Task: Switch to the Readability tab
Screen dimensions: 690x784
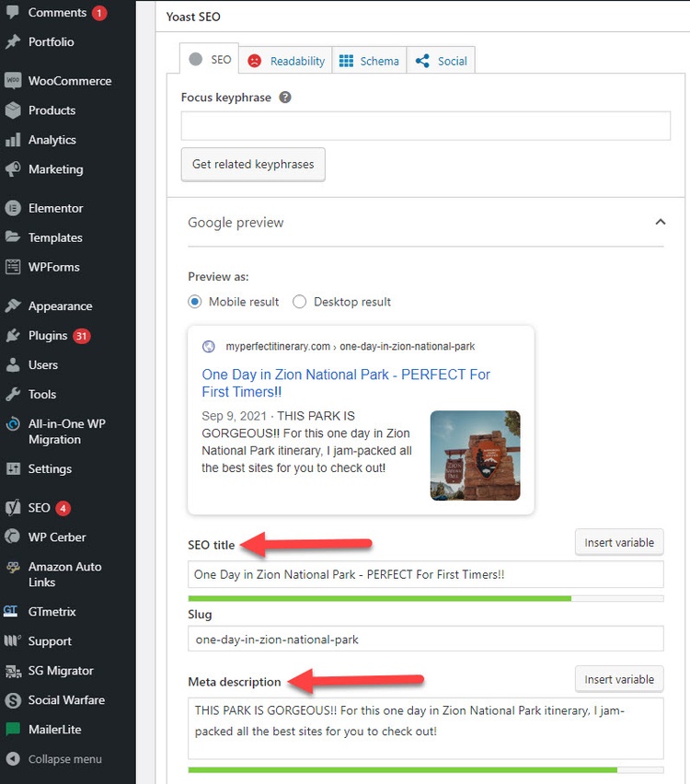Action: [286, 61]
